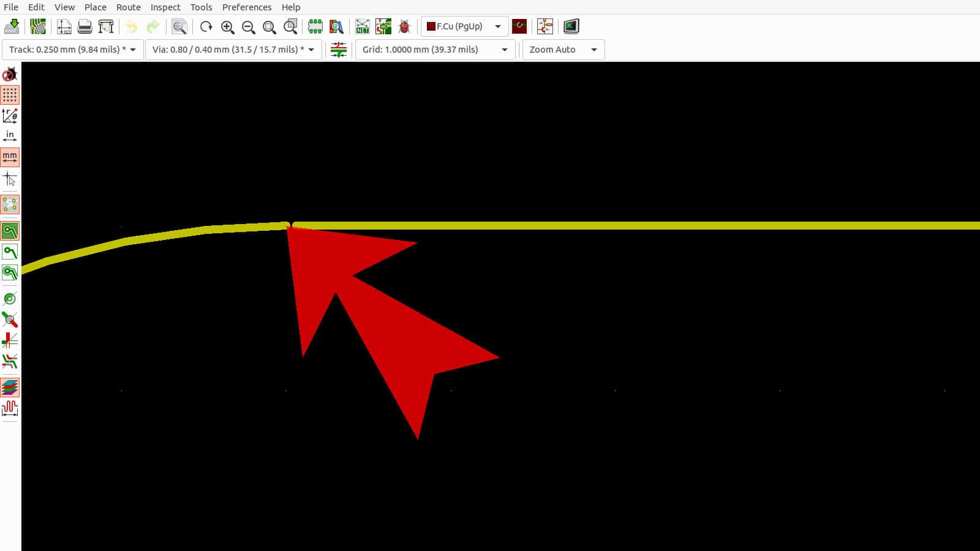This screenshot has width=980, height=551.
Task: Open the scripting console icon
Action: click(571, 26)
